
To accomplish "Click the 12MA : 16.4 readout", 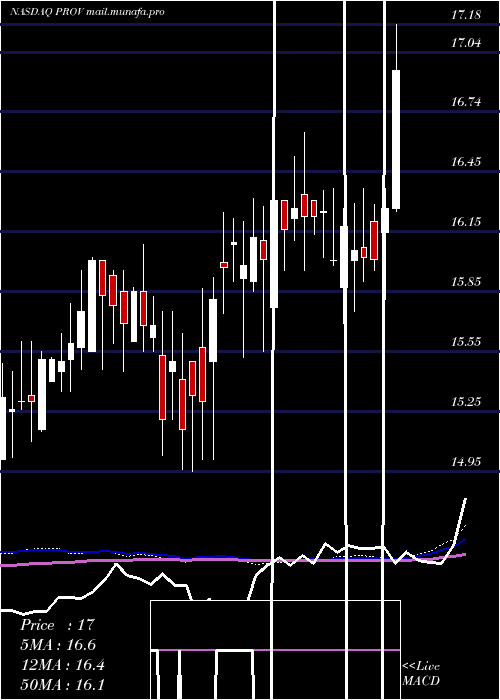I will click(x=63, y=665).
